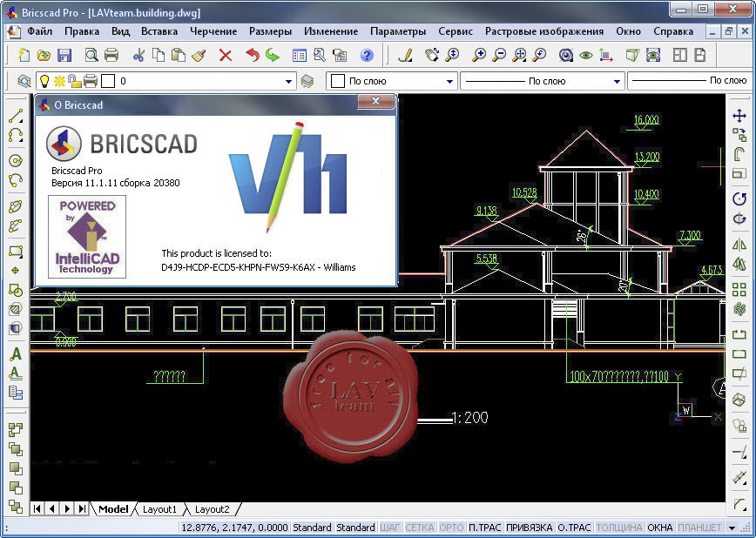This screenshot has width=756, height=538.
Task: Switch to the Layout2 tab
Action: click(212, 509)
